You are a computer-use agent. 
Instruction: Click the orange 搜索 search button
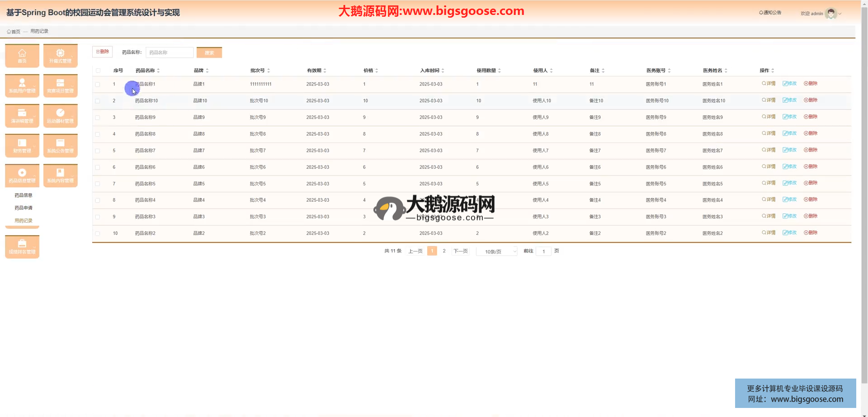coord(209,52)
